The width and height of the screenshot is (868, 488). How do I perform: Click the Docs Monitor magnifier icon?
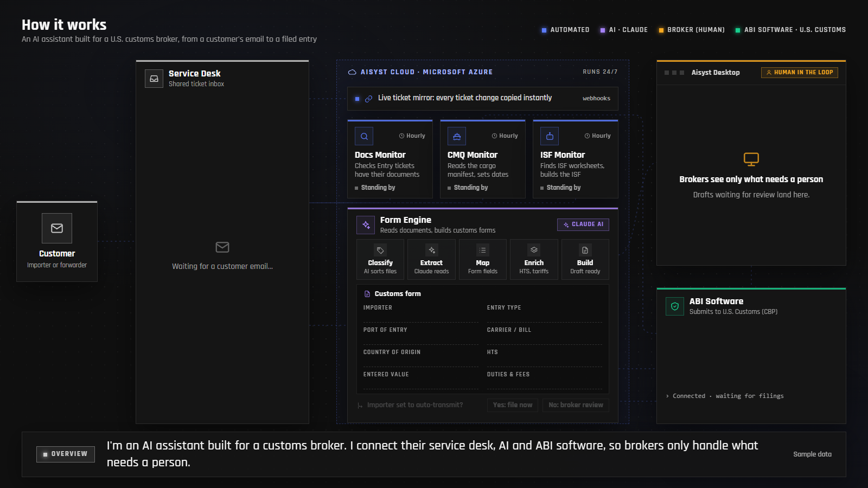click(x=364, y=136)
